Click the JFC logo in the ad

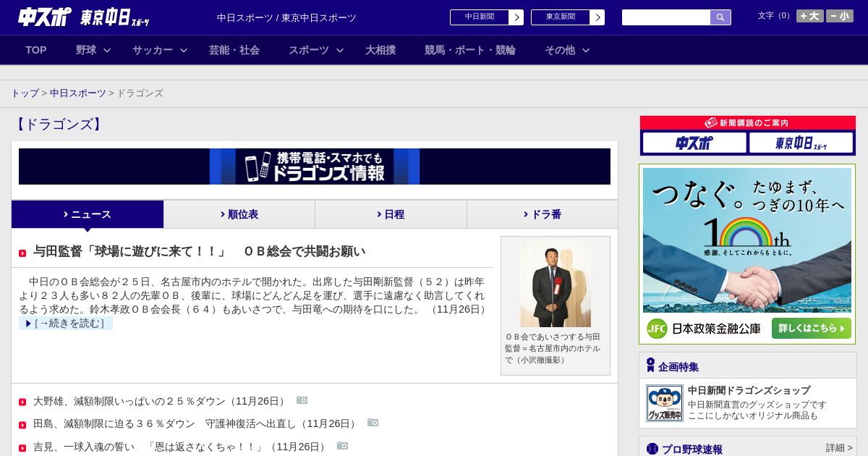point(657,329)
